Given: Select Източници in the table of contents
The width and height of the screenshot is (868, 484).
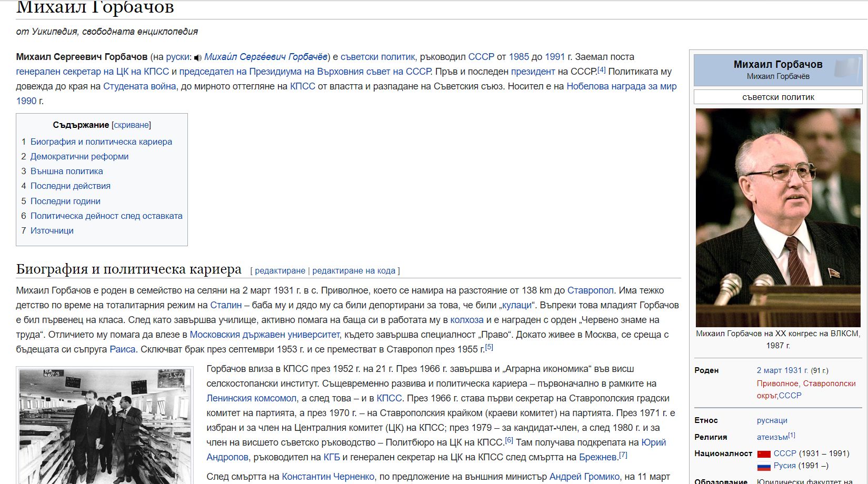Looking at the screenshot, I should point(52,230).
